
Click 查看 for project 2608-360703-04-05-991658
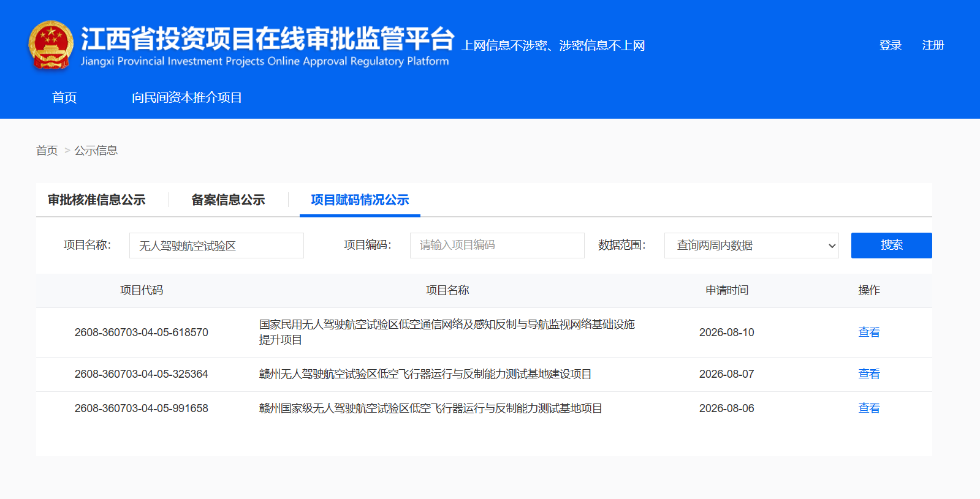(x=869, y=408)
